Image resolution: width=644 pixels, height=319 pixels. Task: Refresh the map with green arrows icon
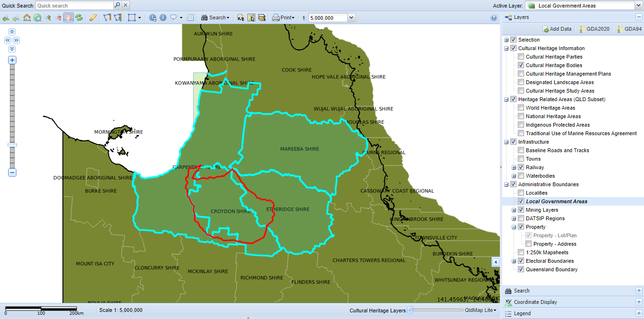(79, 17)
